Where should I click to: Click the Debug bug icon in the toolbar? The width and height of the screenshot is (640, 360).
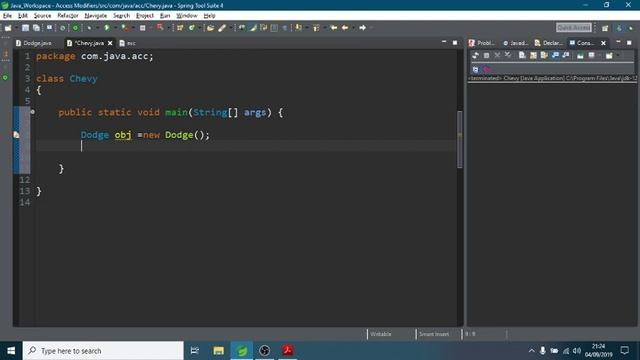(x=89, y=28)
